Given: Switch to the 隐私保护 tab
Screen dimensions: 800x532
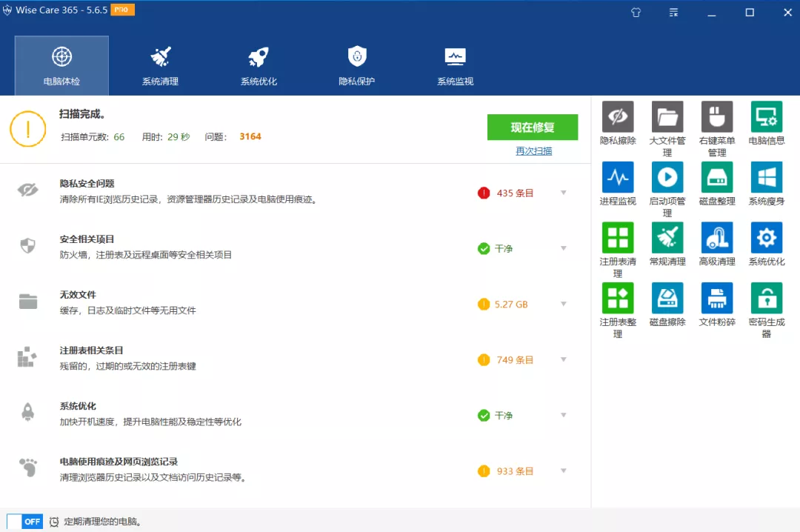Looking at the screenshot, I should coord(356,65).
